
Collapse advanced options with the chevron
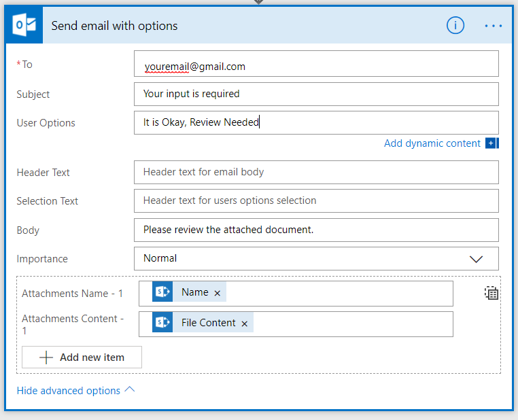[130, 390]
